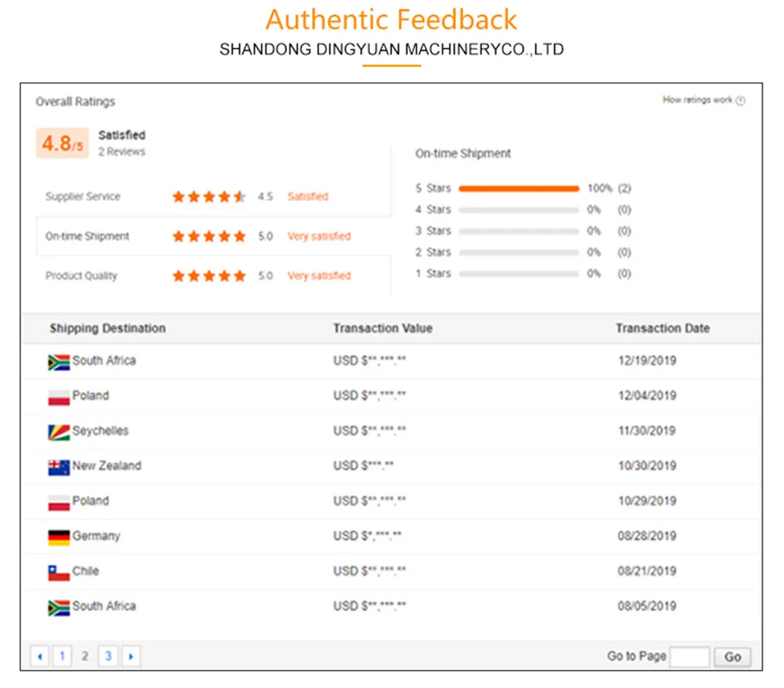The height and width of the screenshot is (688, 784).
Task: Click the Go button
Action: coord(732,657)
